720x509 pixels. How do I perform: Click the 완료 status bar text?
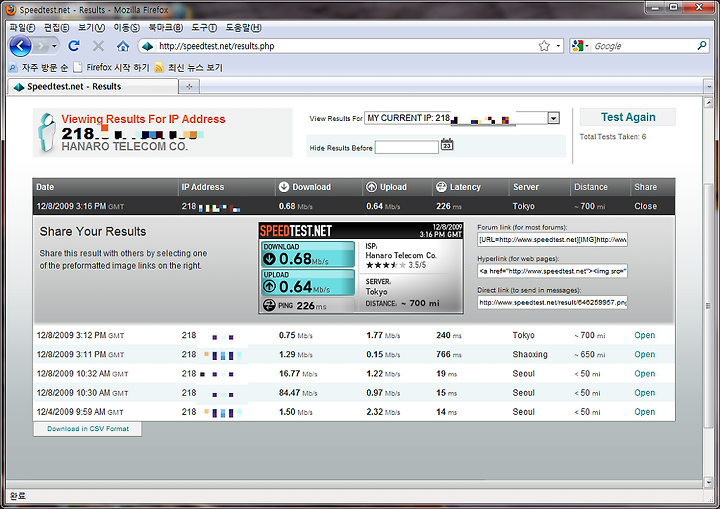(x=17, y=496)
